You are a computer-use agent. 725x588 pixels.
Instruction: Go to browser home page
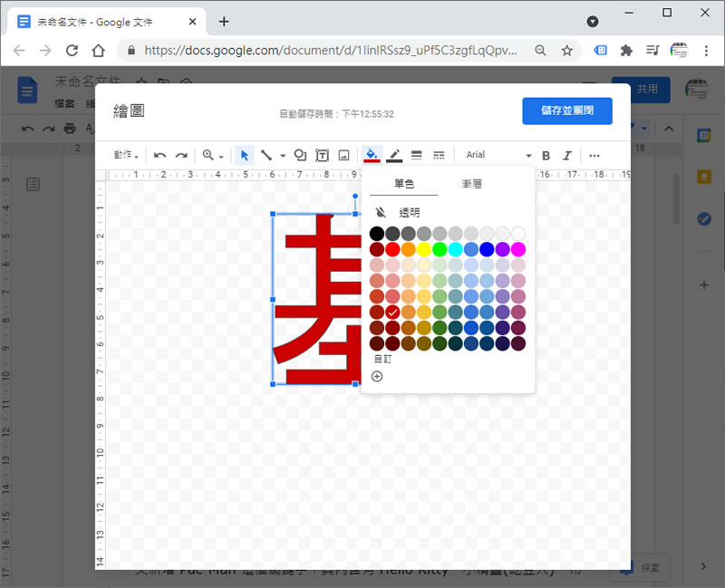(x=98, y=50)
